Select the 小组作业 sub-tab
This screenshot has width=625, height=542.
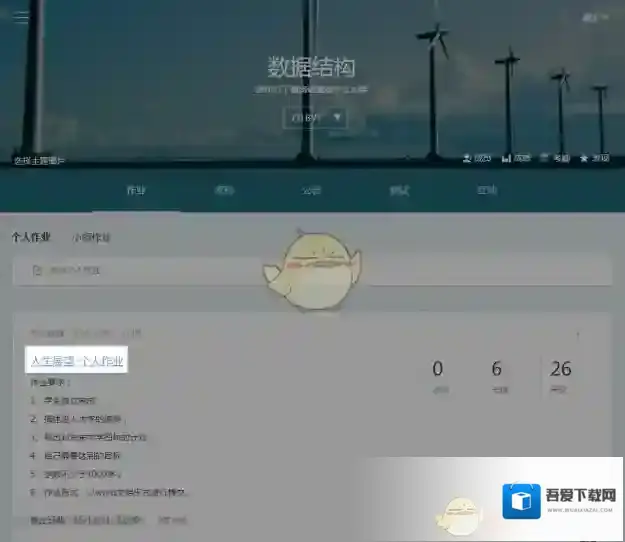click(x=91, y=238)
